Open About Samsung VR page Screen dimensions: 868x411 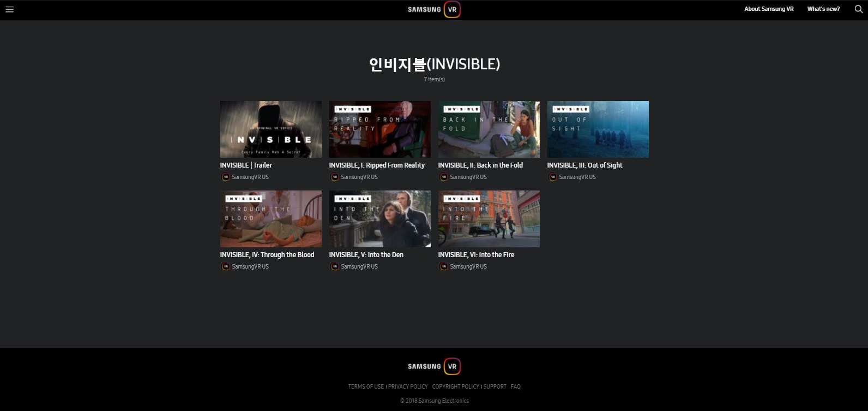click(769, 9)
